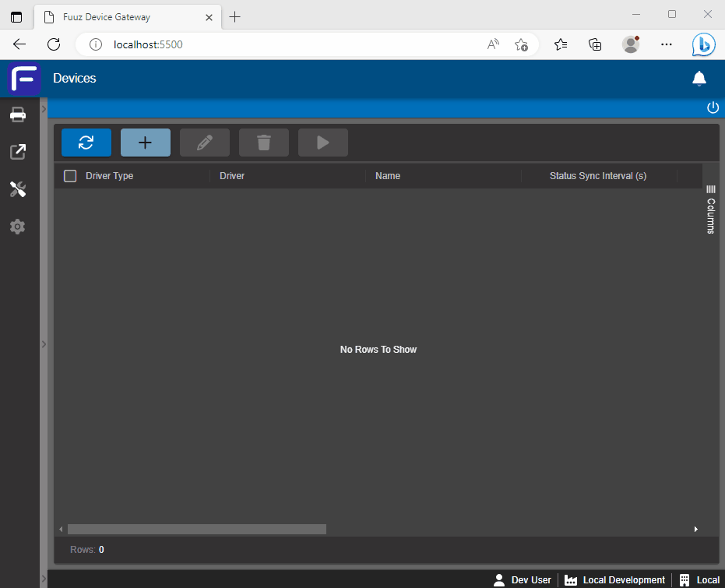
Task: Open browser collections icon
Action: pos(595,44)
